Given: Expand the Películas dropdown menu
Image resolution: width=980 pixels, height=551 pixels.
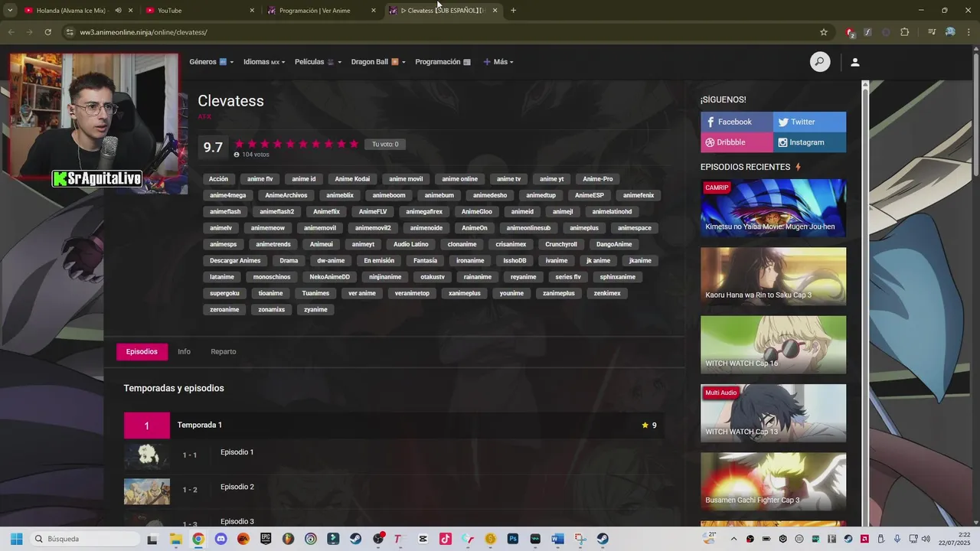Looking at the screenshot, I should pyautogui.click(x=318, y=62).
